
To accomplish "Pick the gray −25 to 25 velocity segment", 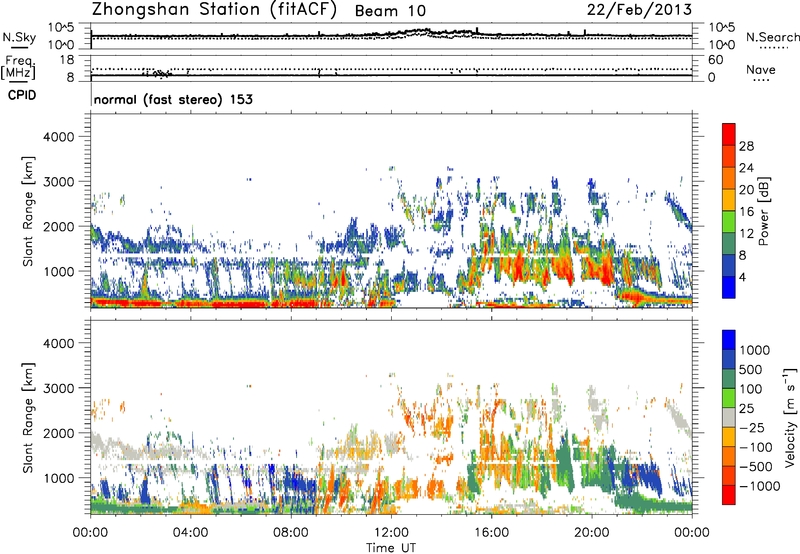I will 729,417.
